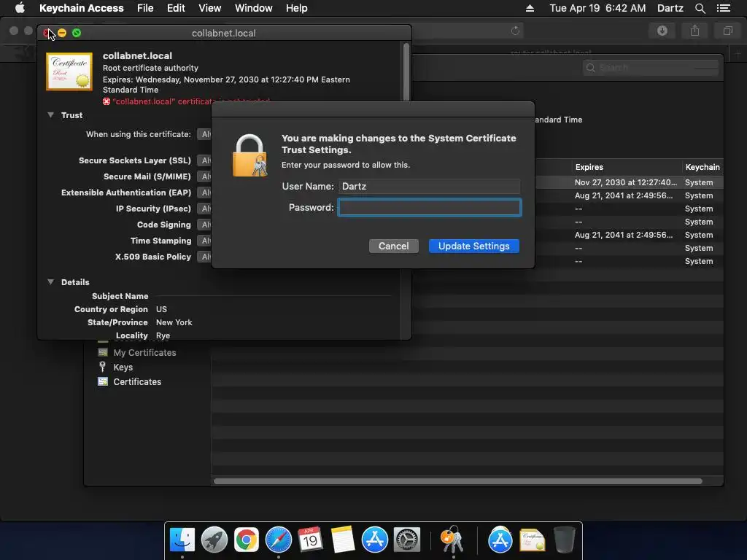Open Spotlight search magnifier icon
747x560 pixels.
pyautogui.click(x=700, y=8)
